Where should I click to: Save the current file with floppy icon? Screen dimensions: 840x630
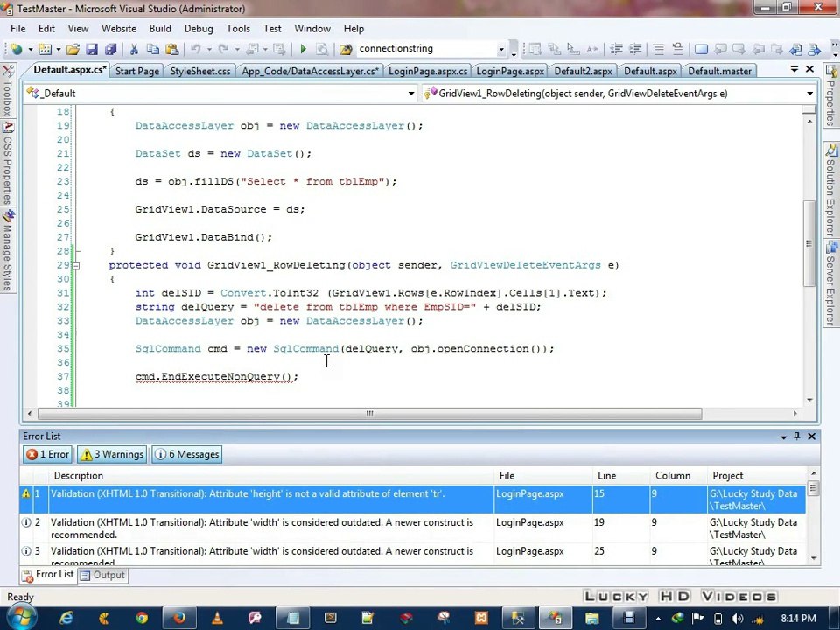[x=92, y=49]
